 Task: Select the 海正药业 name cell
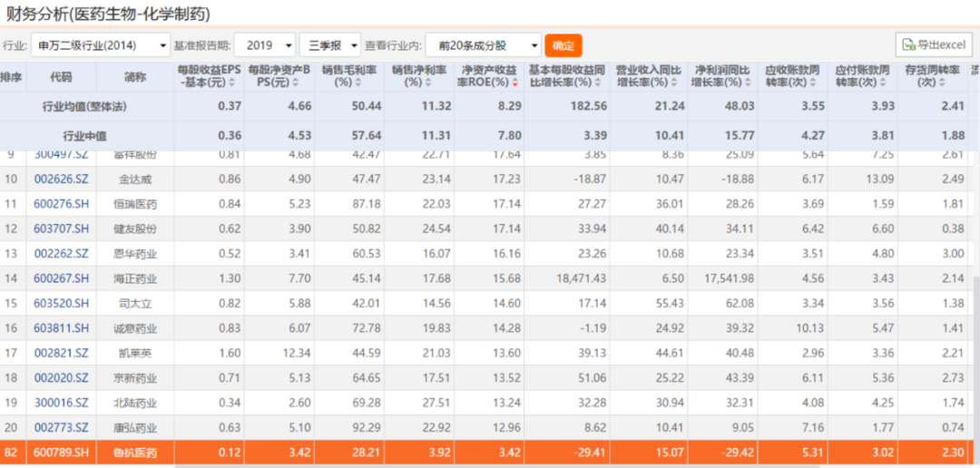(135, 278)
